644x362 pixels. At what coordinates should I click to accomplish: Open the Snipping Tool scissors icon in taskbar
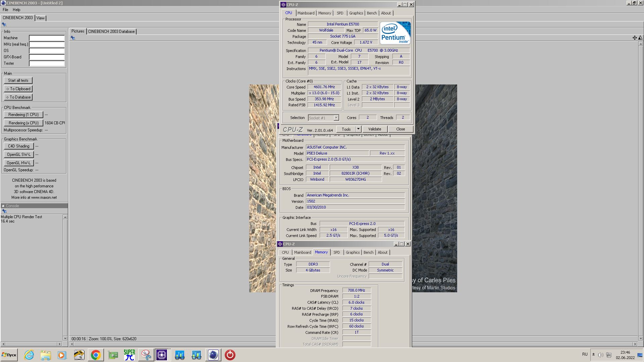[x=146, y=355]
